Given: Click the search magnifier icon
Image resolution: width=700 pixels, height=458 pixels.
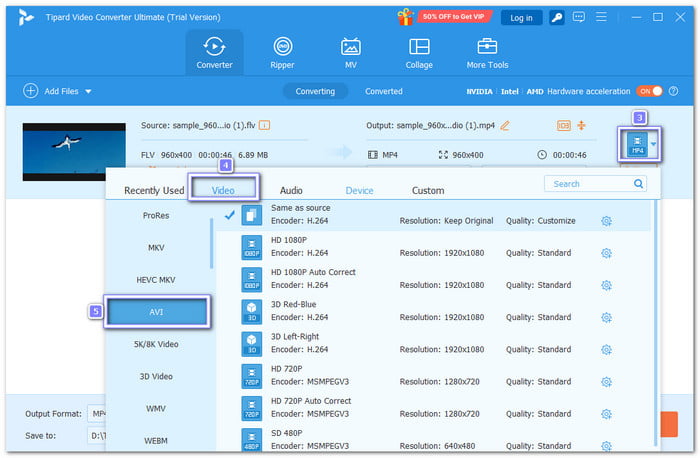Looking at the screenshot, I should click(638, 183).
